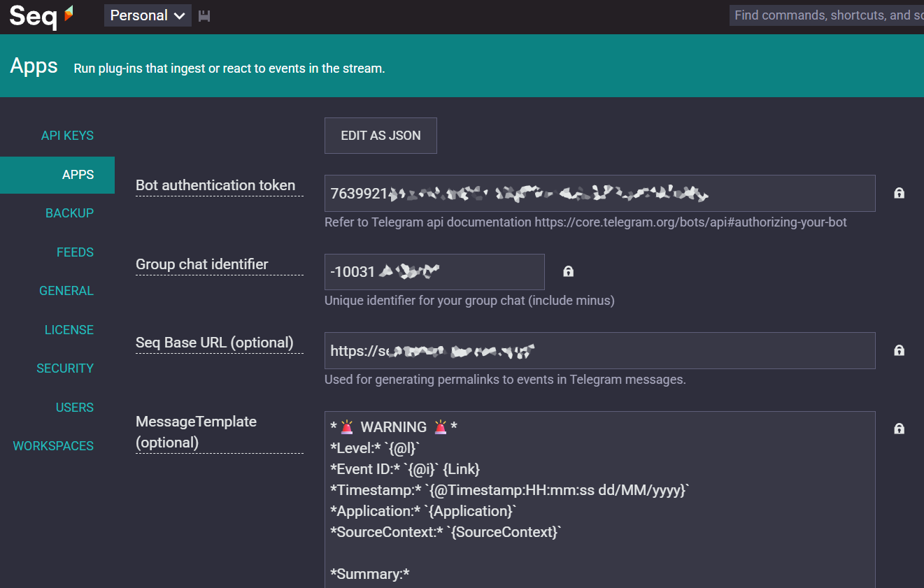Focus the Group chat identifier field
Viewport: 924px width, 588px height.
(434, 272)
